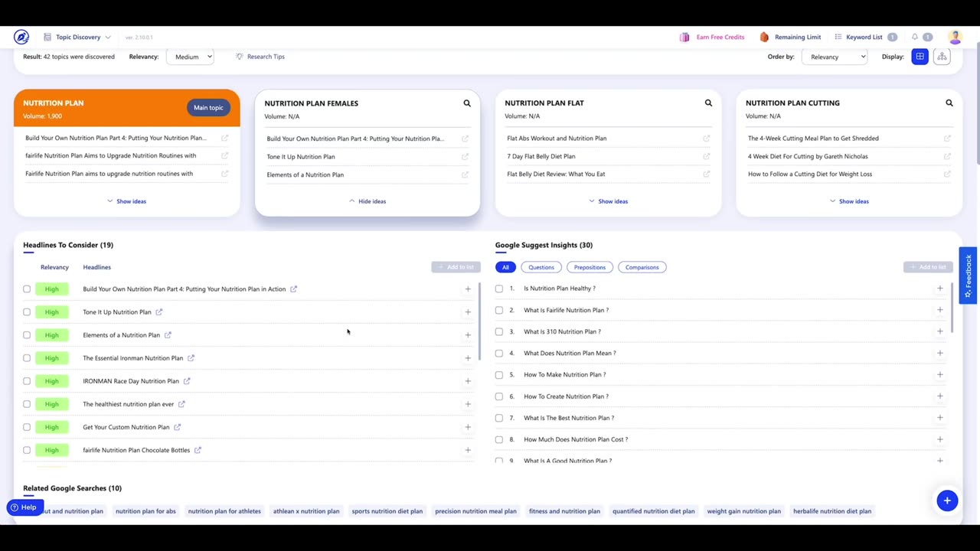Check The Essential Ironman Nutrition Plan headline
Viewport: 980px width, 551px height.
pos(27,358)
